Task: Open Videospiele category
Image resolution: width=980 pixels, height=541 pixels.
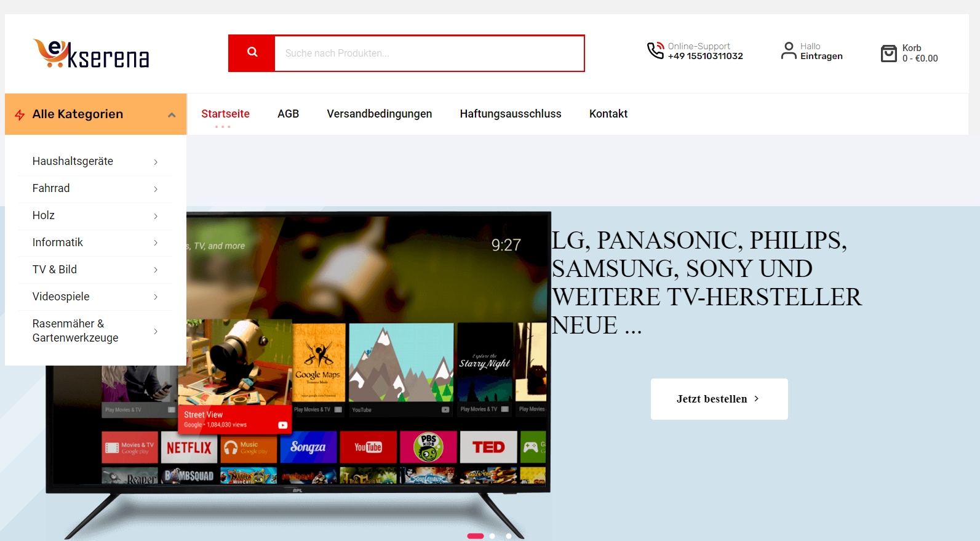Action: pyautogui.click(x=61, y=297)
